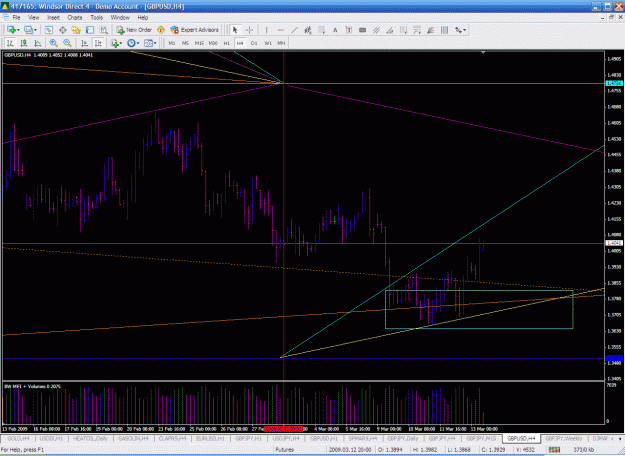The image size is (625, 456).
Task: Select the M15 timeframe button
Action: 199,43
